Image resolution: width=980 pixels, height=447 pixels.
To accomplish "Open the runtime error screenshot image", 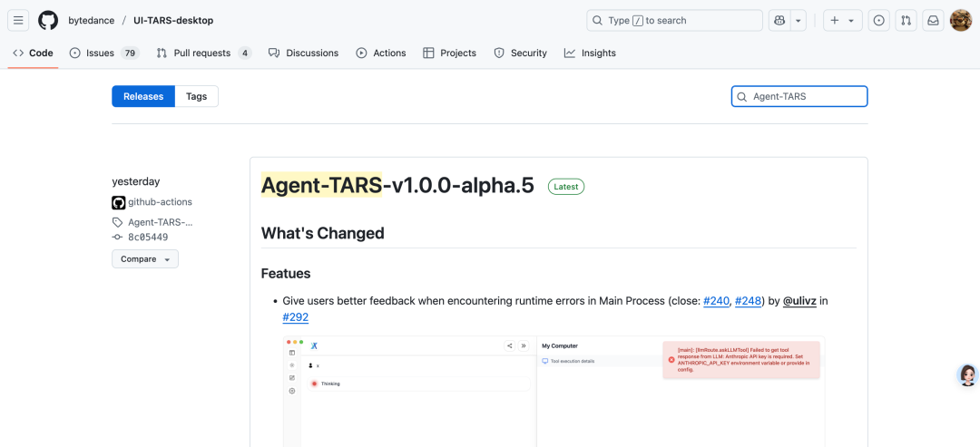I will pos(554,392).
